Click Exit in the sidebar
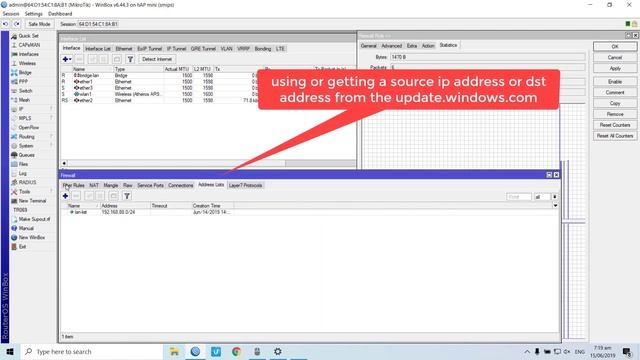The height and width of the screenshot is (360, 640). tap(22, 247)
